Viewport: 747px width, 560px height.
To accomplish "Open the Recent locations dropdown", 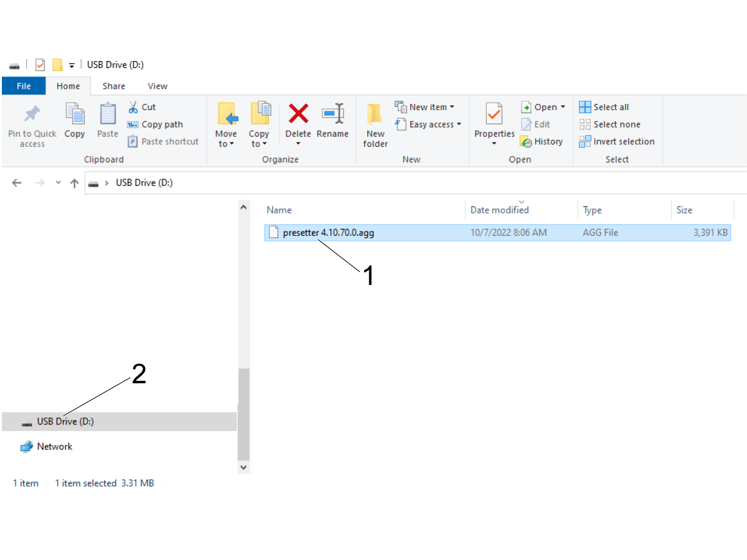I will click(59, 183).
